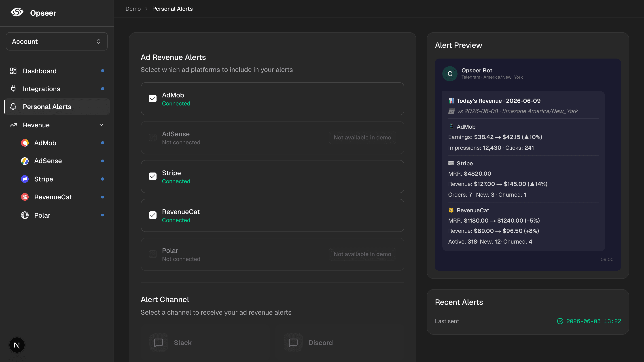Click the bar chart emoji by Today's Revenue
This screenshot has height=362, width=644.
tap(451, 101)
